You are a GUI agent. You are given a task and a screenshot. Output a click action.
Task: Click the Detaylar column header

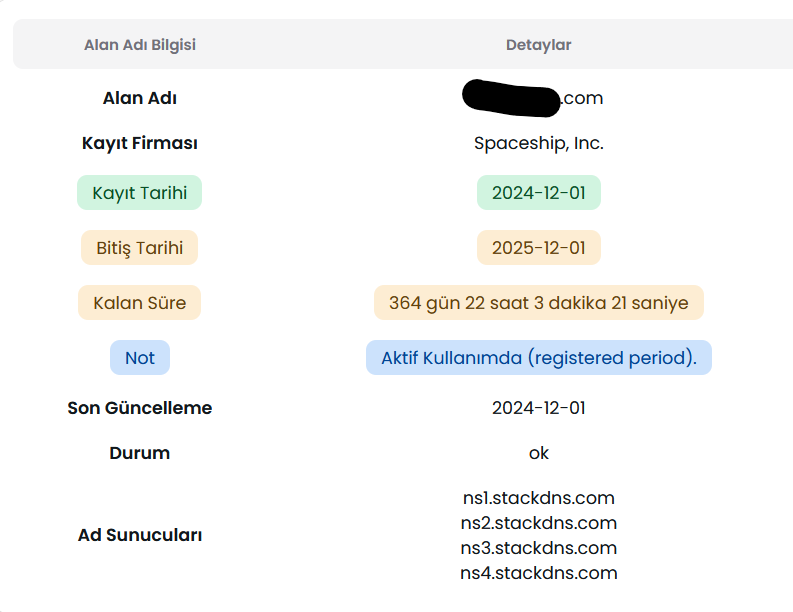tap(539, 45)
